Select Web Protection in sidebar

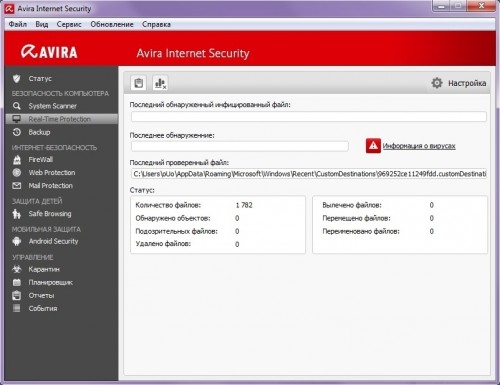coord(52,173)
